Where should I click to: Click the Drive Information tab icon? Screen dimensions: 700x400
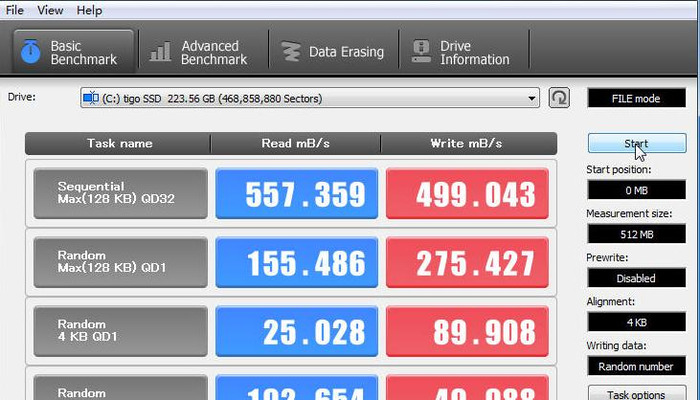coord(422,52)
